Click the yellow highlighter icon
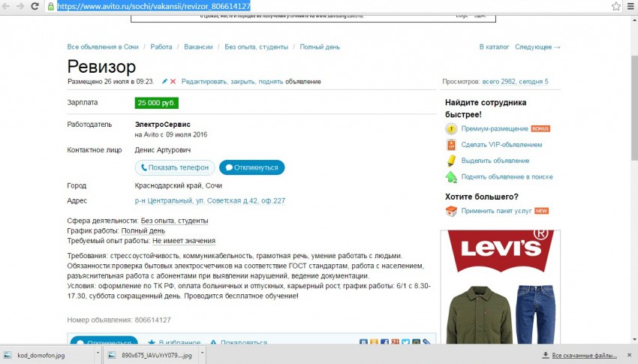Image resolution: width=638 pixels, height=364 pixels. 451,161
